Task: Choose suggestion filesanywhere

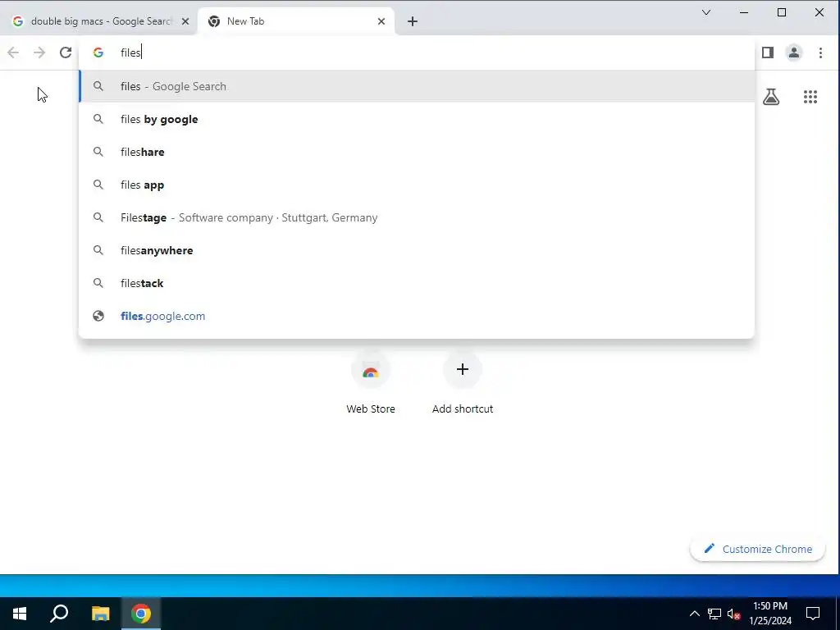Action: [x=416, y=250]
